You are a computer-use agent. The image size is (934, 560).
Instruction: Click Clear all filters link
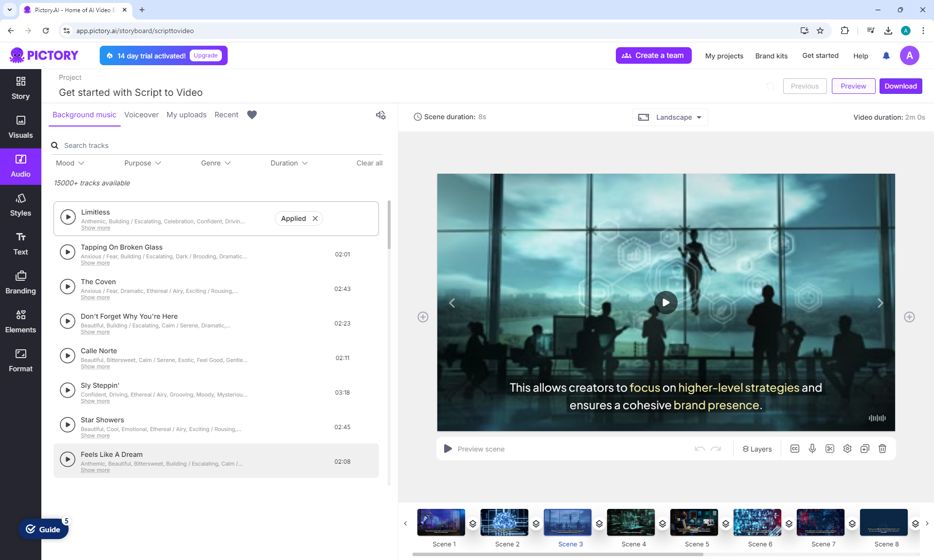tap(369, 163)
